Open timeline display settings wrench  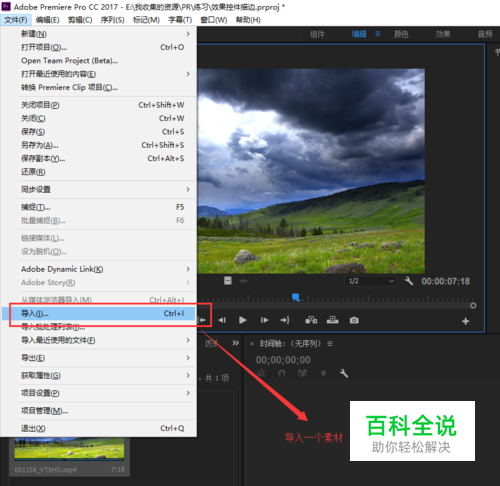tap(344, 373)
